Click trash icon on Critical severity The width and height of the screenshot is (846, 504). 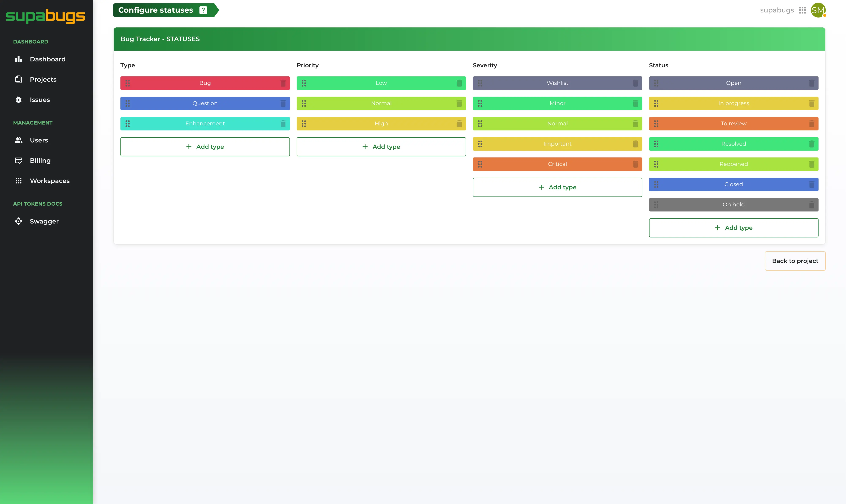[x=635, y=164]
